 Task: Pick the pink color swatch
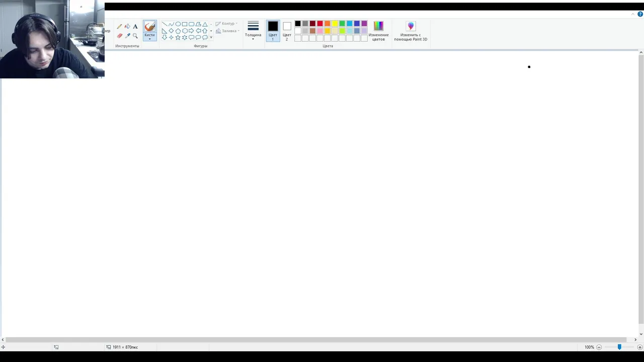pyautogui.click(x=320, y=31)
